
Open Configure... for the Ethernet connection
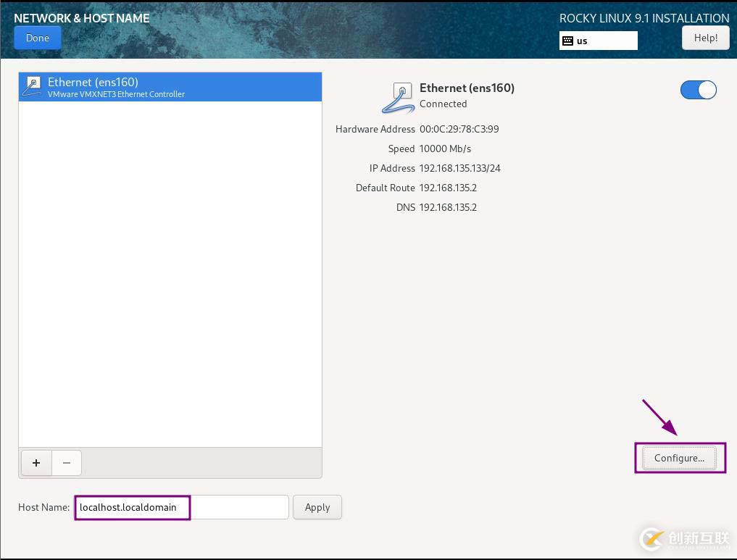(679, 458)
